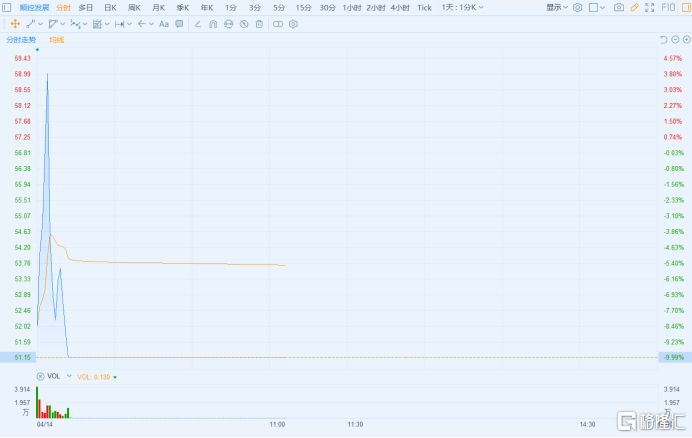Select the 3分 interval

click(255, 8)
